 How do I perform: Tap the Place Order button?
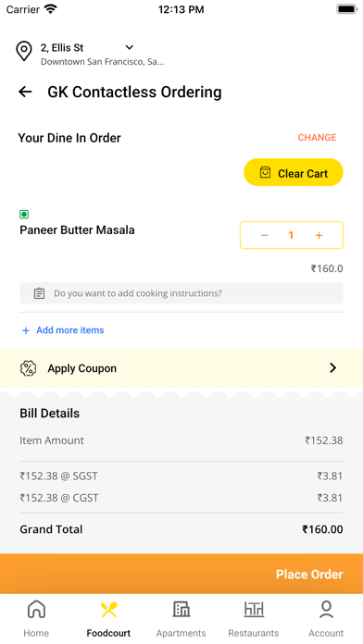click(x=181, y=574)
